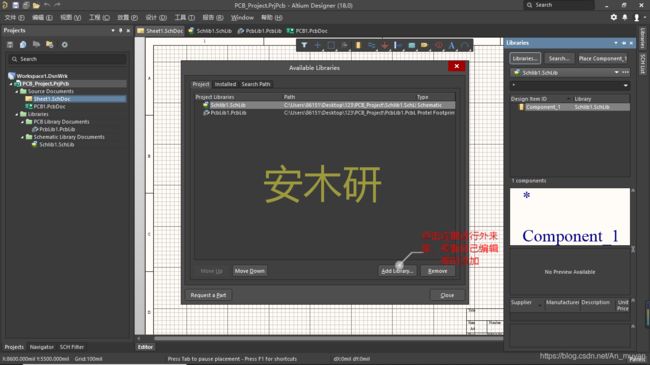Select Workspace1.DsnWrk in the Projects tree
Image resolution: width=650 pixels, height=365 pixels.
pyautogui.click(x=38, y=76)
